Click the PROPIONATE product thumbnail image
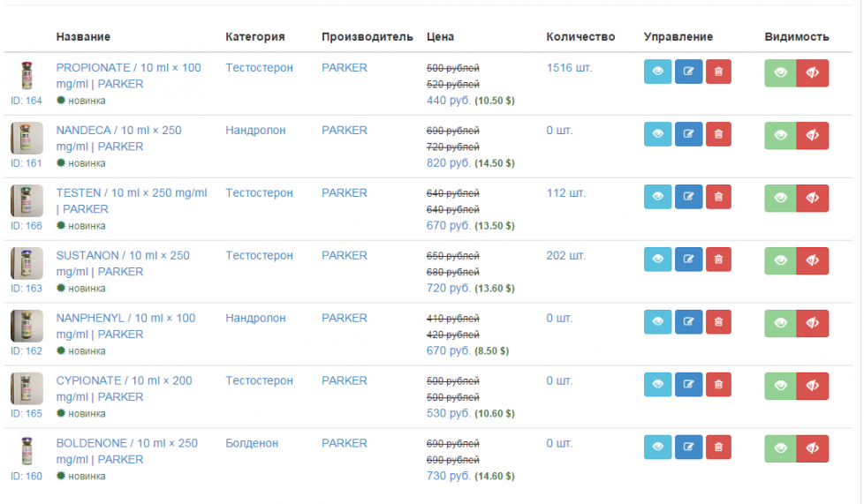Screen dimensions: 864x504 click(x=26, y=75)
